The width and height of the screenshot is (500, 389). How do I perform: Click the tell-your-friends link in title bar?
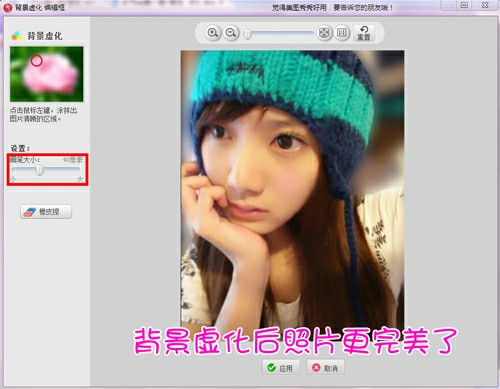click(x=332, y=7)
